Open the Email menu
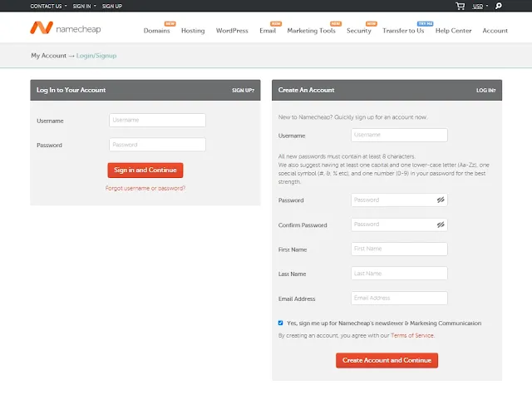 [268, 31]
